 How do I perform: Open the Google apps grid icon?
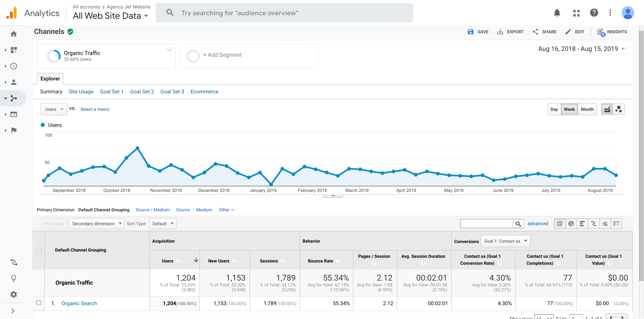pyautogui.click(x=576, y=13)
